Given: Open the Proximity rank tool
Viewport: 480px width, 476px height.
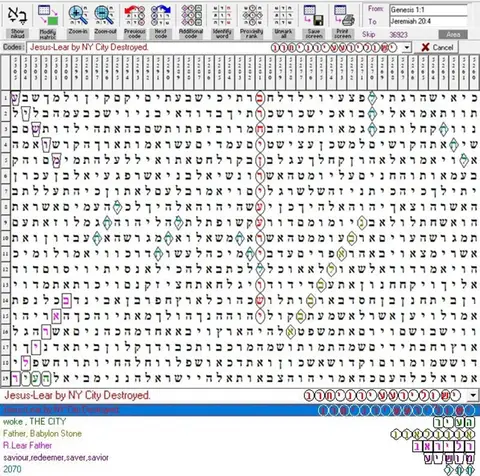Looking at the screenshot, I should point(252,21).
